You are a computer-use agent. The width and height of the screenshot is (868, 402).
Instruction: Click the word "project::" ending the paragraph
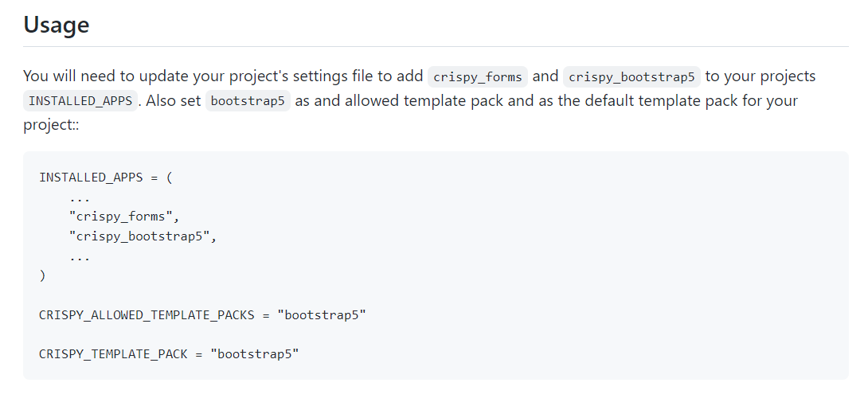click(x=50, y=126)
